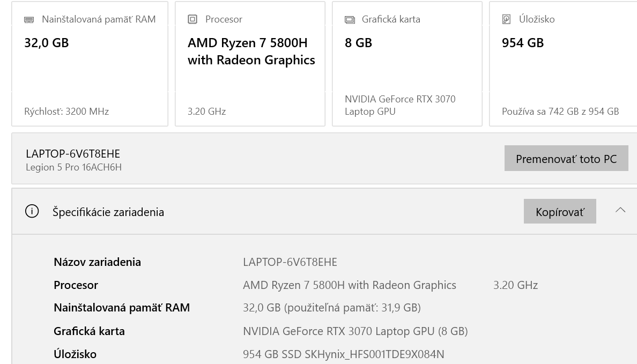Screen dimensions: 637x364
Task: Click the SSD SKHynix storage specification value
Action: click(343, 354)
